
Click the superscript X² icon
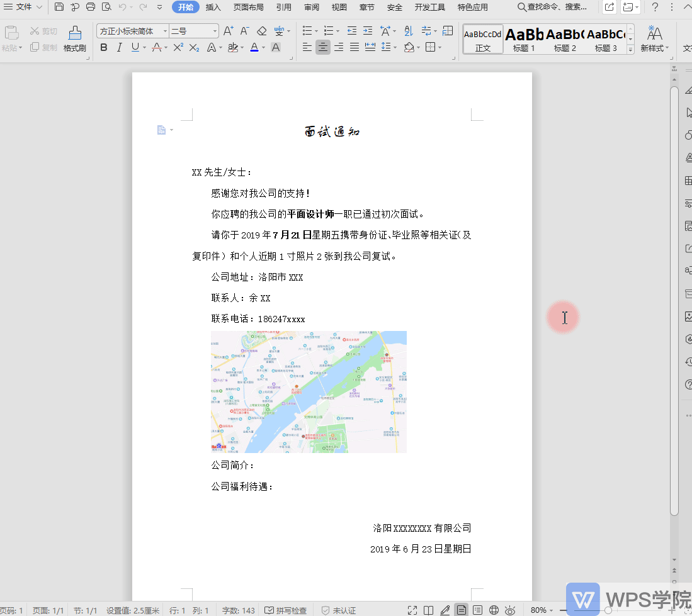click(x=178, y=47)
